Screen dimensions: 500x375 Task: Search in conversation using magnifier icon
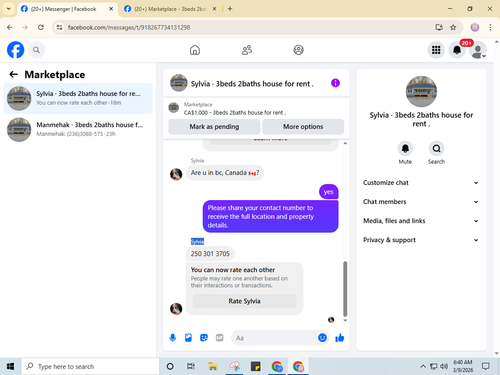(x=436, y=149)
